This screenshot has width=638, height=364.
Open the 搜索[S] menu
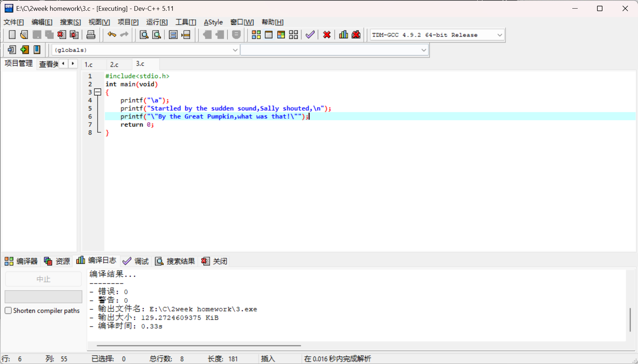click(x=70, y=22)
